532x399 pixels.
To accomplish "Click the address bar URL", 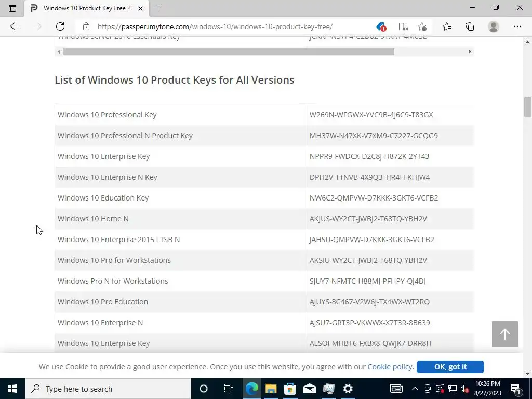I will [215, 26].
